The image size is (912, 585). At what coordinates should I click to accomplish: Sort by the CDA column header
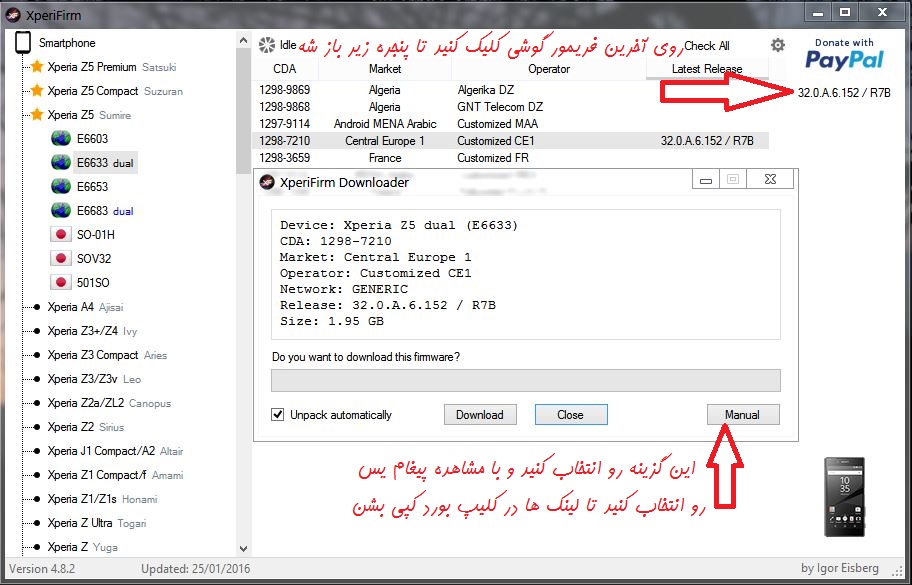pos(284,69)
